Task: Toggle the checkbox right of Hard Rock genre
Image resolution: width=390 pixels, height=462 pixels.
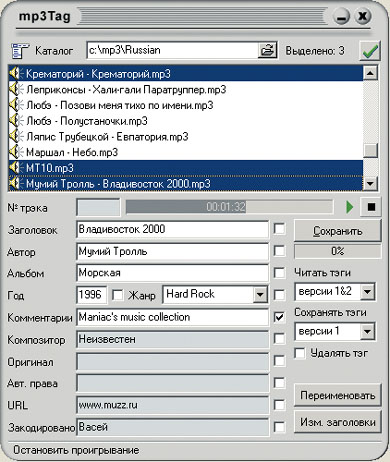Action: coord(279,295)
